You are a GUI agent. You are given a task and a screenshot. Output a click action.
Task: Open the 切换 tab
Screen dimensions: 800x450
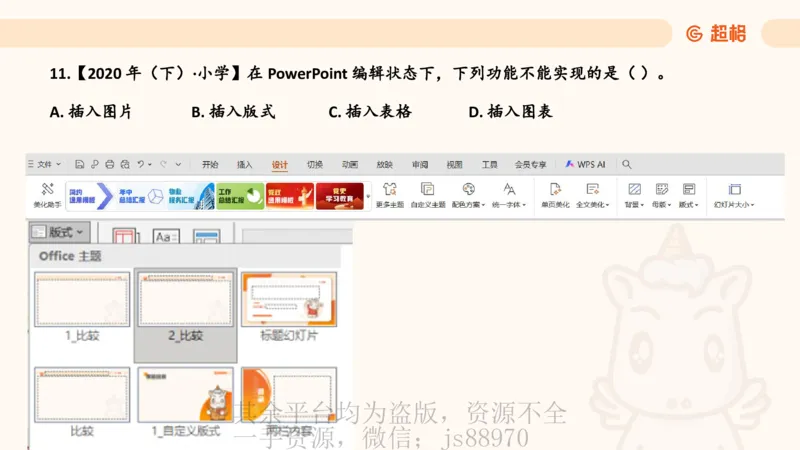[315, 164]
